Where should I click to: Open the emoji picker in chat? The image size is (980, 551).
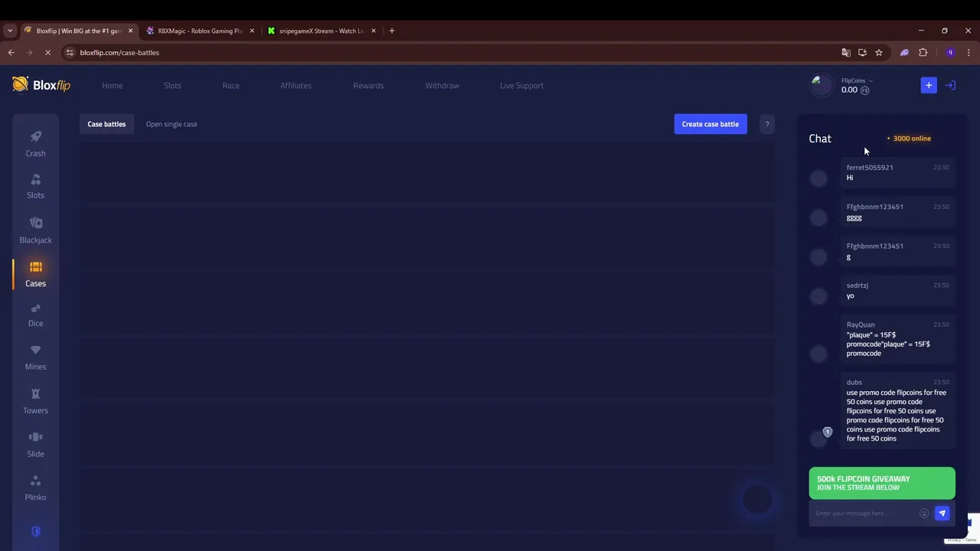[924, 514]
